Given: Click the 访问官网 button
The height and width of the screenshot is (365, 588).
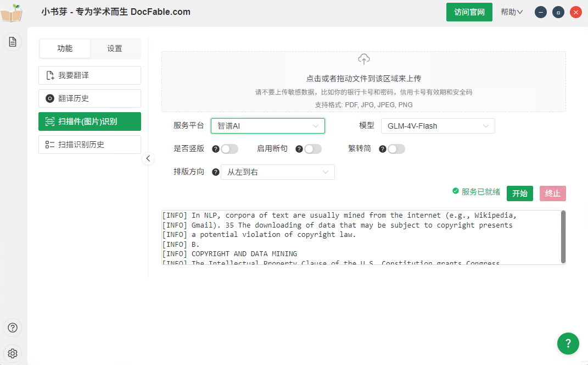Looking at the screenshot, I should (x=469, y=12).
